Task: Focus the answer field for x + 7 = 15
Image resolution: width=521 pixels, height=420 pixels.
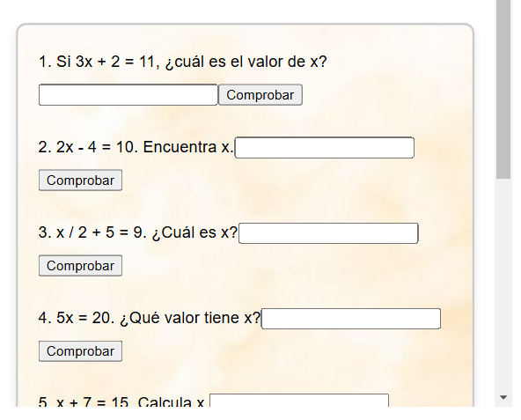Action: click(299, 401)
